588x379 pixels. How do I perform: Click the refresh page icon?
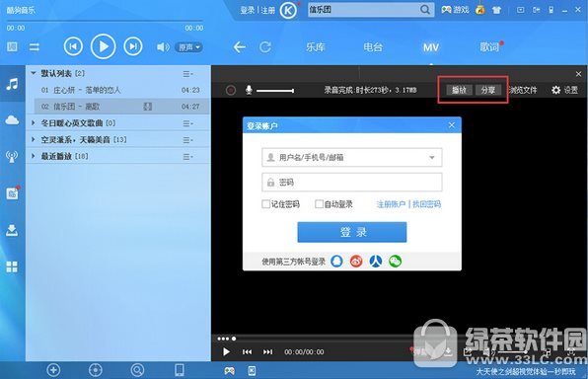pyautogui.click(x=265, y=47)
